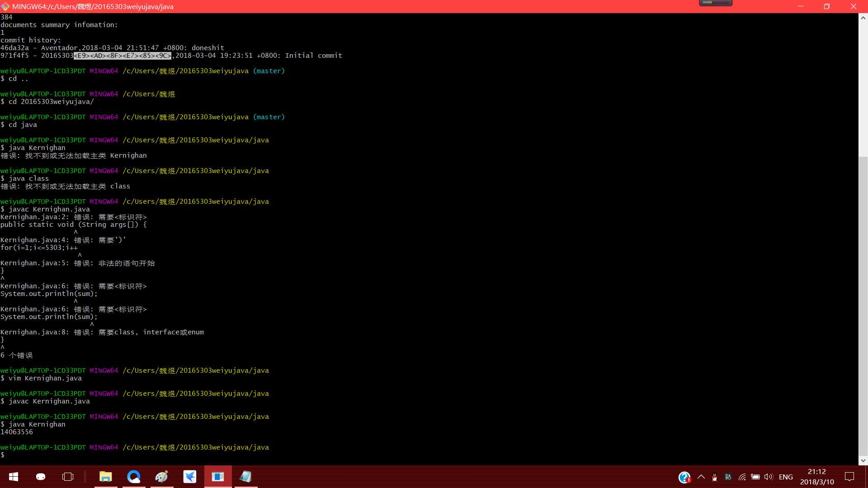Open the volume speaker control
868x488 pixels.
[x=769, y=477]
